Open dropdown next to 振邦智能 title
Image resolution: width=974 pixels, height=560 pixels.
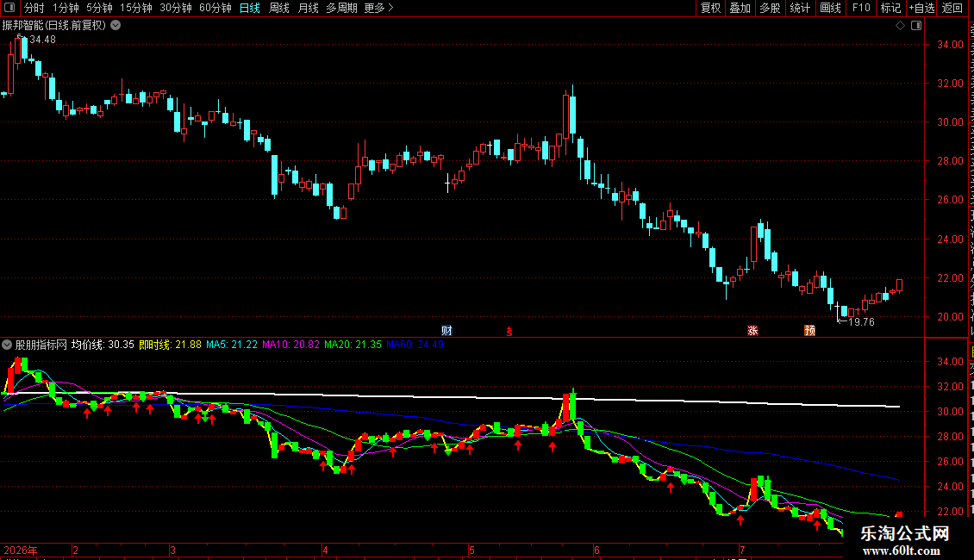point(116,26)
